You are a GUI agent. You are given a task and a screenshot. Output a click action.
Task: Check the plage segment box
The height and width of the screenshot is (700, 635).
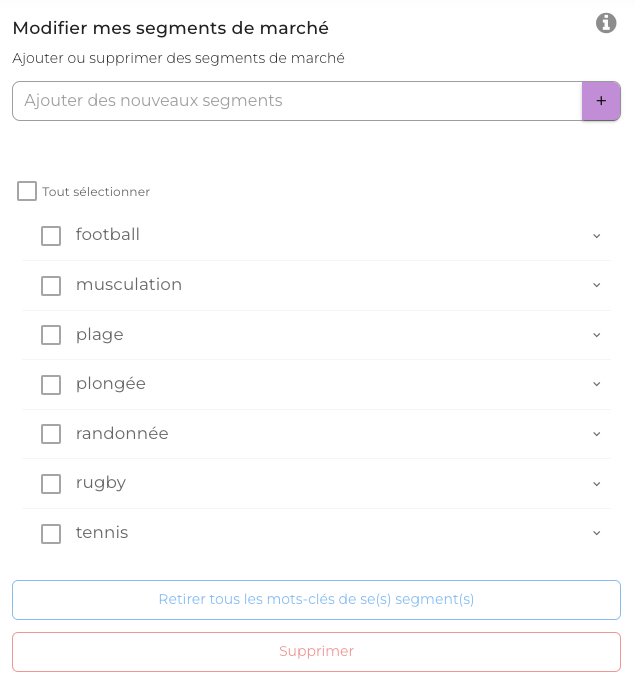point(51,335)
